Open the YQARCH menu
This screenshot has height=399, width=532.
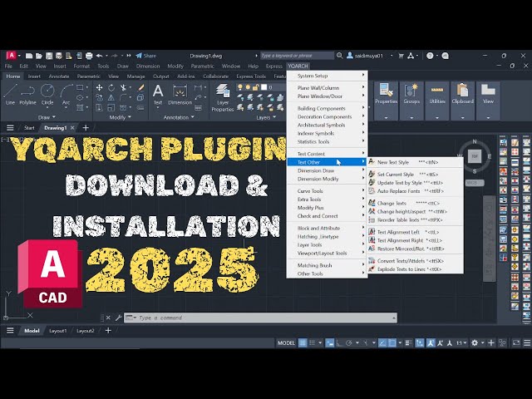[298, 66]
